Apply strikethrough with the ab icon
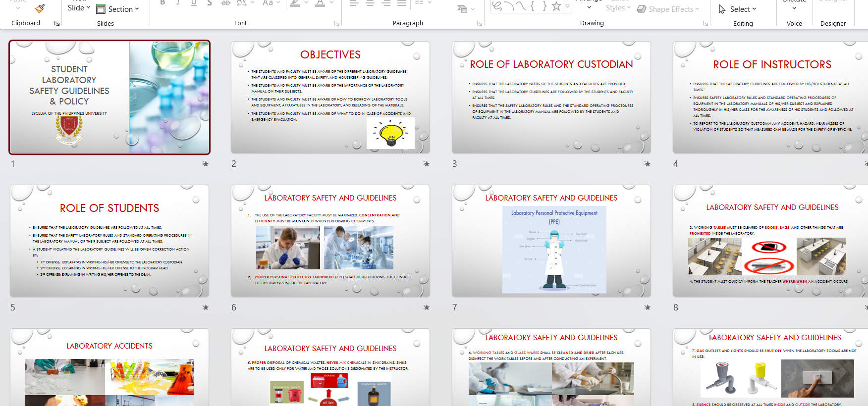 pyautogui.click(x=225, y=3)
